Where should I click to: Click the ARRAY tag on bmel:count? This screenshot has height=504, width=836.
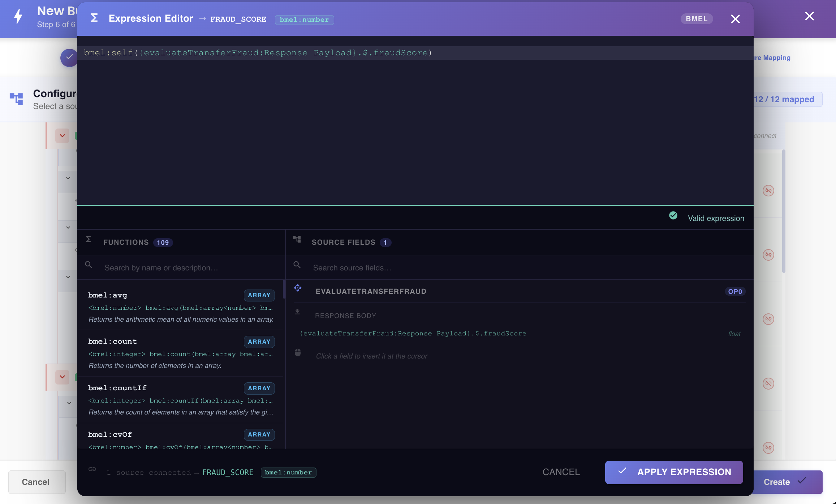coord(259,342)
